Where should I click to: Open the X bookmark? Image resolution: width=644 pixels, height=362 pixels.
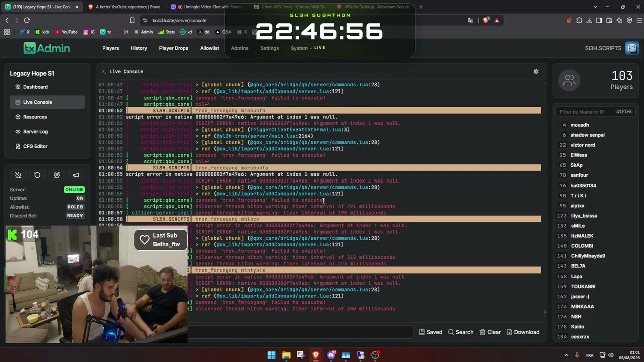pyautogui.click(x=25, y=32)
